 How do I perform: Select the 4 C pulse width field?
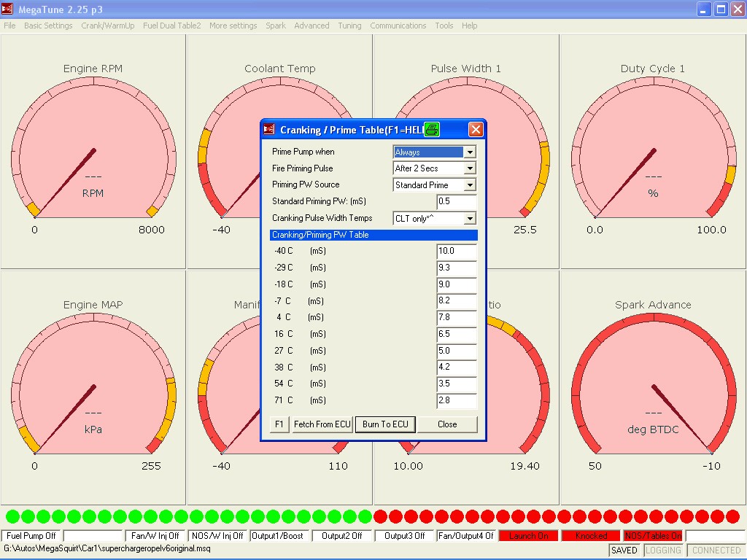click(x=457, y=317)
